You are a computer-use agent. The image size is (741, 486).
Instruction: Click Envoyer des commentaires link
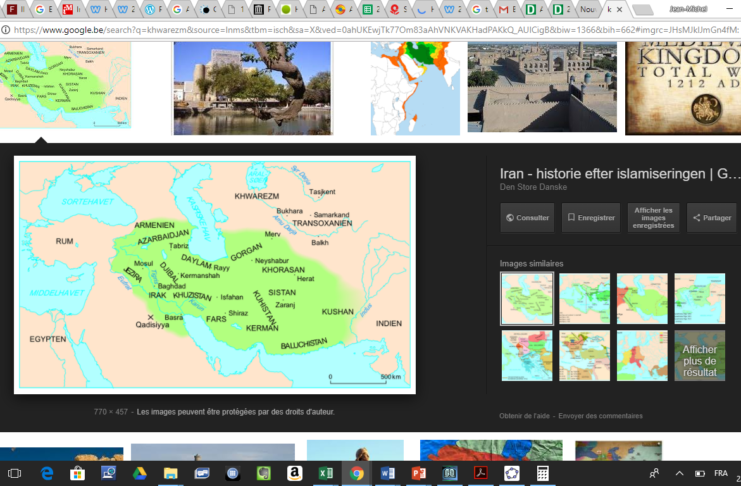coord(600,416)
